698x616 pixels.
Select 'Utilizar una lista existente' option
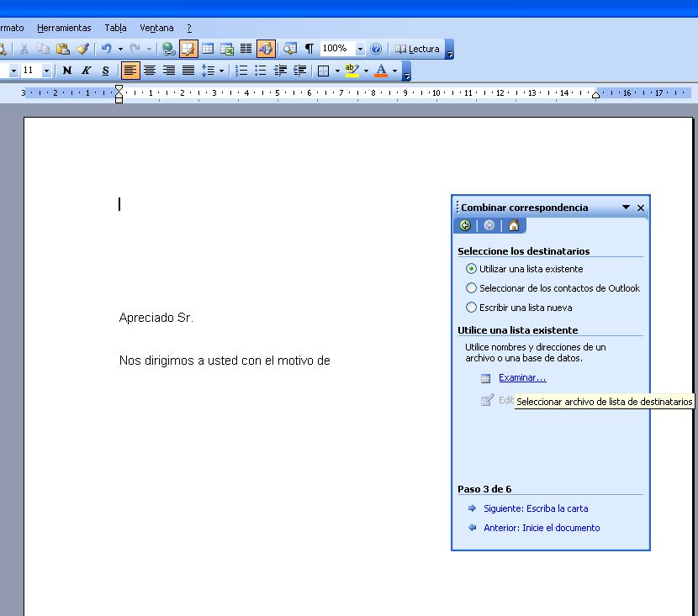click(471, 269)
